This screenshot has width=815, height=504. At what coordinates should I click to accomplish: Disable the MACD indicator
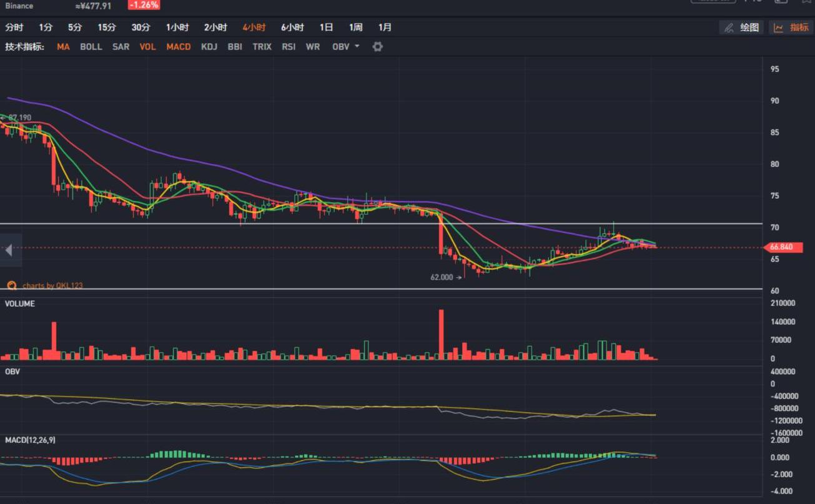tap(179, 47)
